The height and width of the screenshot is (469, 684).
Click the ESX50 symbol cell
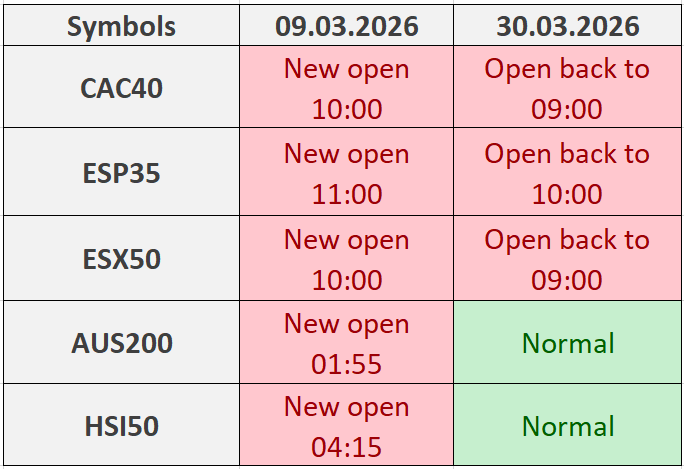tap(121, 259)
